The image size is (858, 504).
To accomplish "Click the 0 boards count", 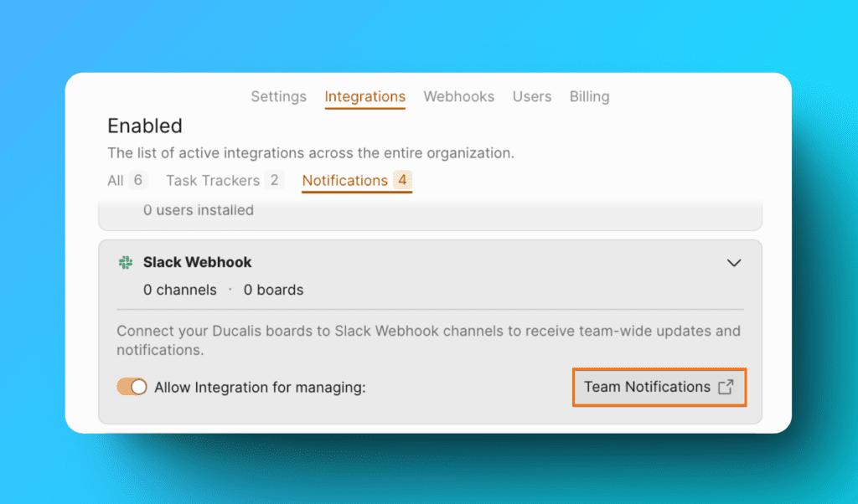I will point(273,291).
